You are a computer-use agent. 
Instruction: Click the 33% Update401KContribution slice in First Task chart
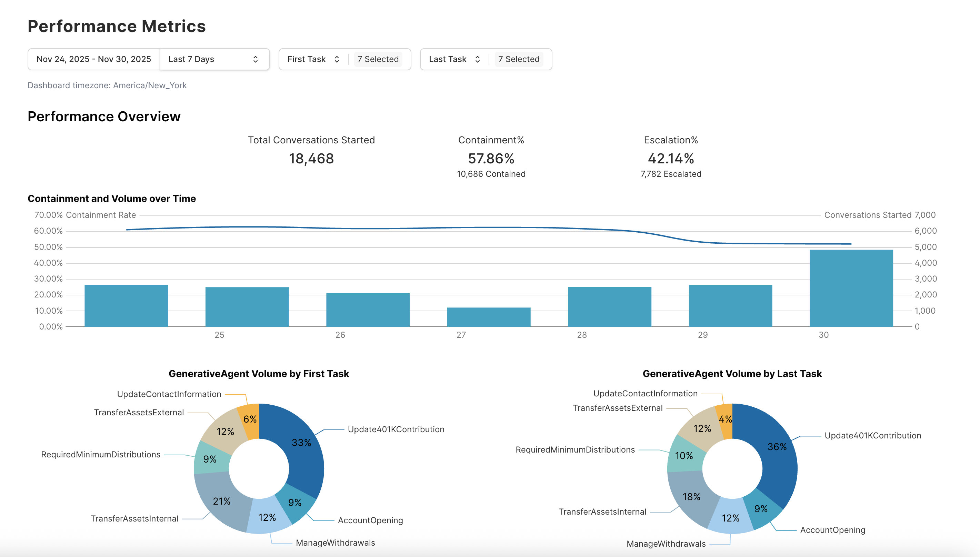click(301, 443)
